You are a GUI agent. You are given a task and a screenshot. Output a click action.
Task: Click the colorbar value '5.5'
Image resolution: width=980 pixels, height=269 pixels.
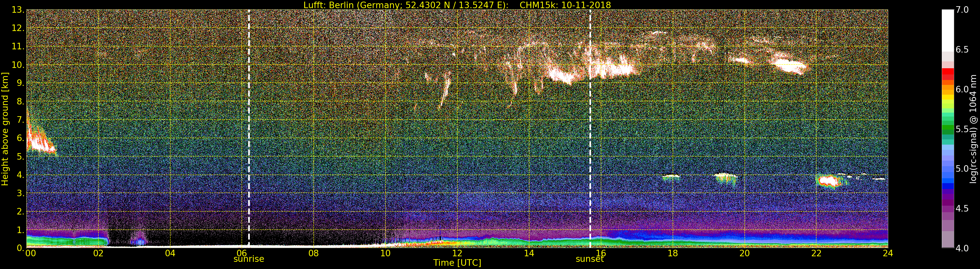point(962,129)
